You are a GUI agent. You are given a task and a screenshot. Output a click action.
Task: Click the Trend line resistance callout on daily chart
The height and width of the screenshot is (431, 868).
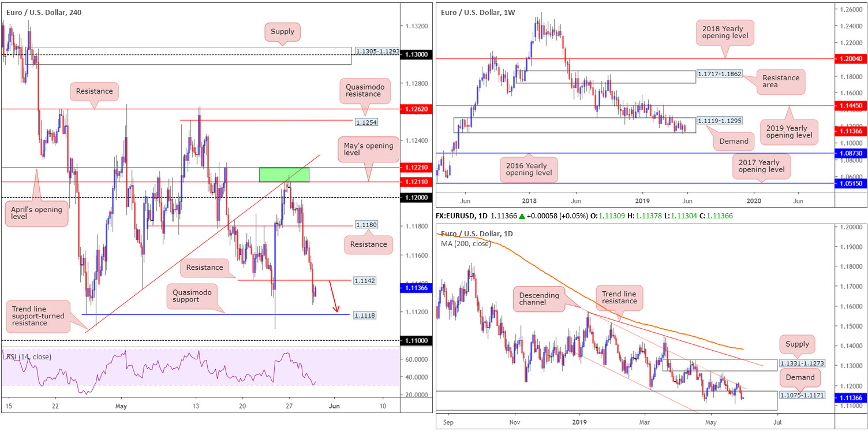point(618,298)
